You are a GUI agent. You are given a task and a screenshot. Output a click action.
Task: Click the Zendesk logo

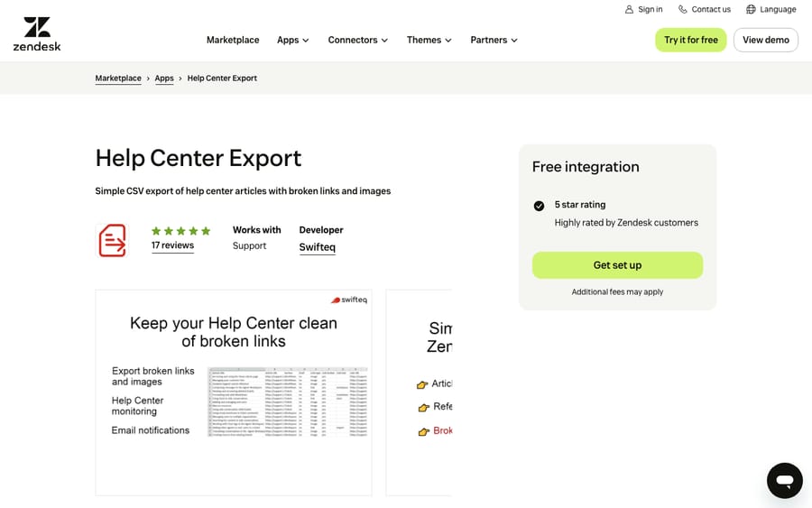point(37,34)
